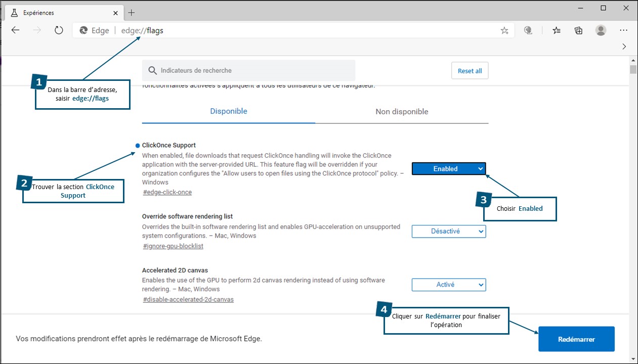This screenshot has width=638, height=364.
Task: Open the user profile avatar
Action: pos(601,30)
